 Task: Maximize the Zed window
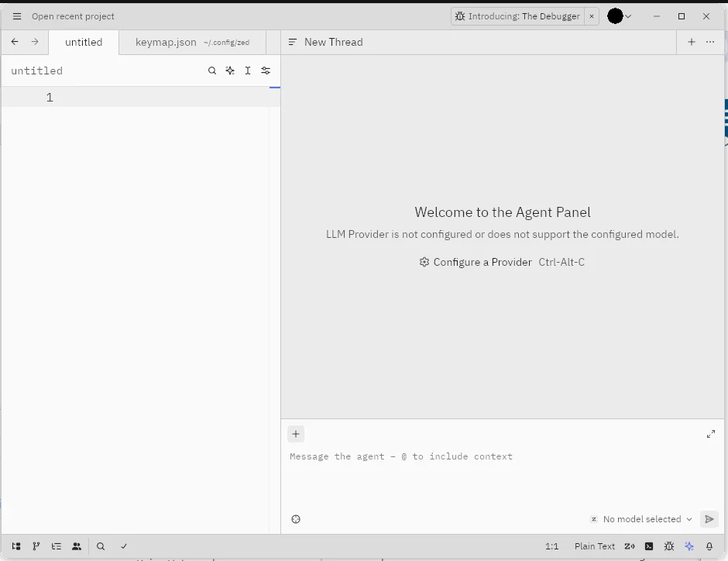[682, 16]
